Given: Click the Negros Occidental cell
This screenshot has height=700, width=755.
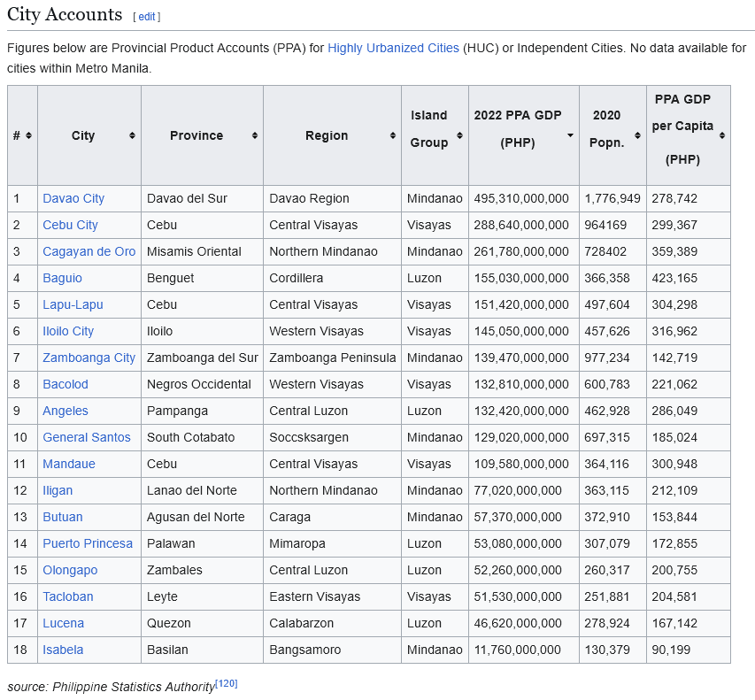Looking at the screenshot, I should coord(202,384).
